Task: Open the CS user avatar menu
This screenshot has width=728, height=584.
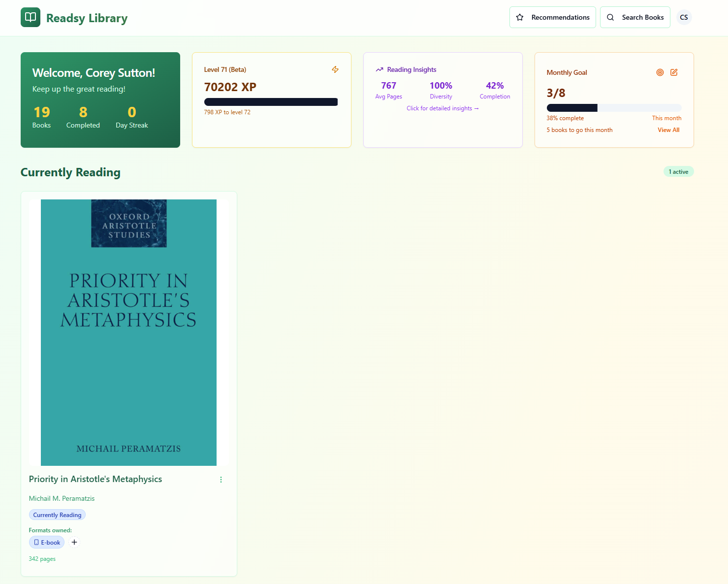Action: click(684, 17)
